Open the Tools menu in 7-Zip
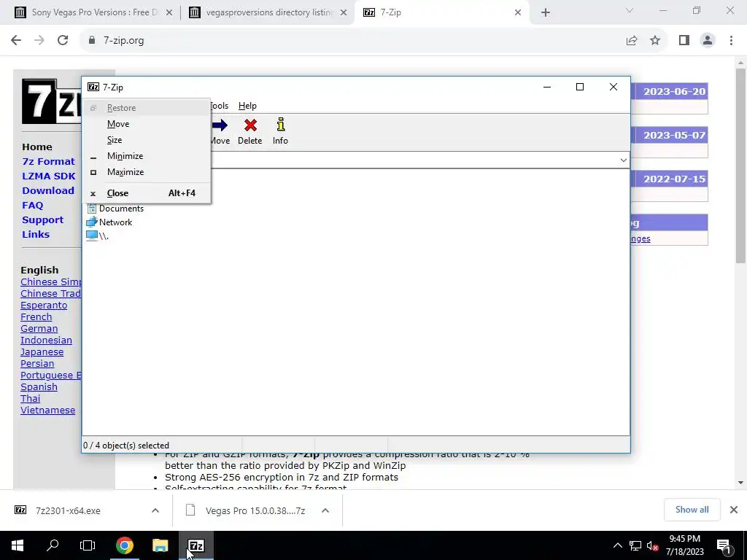Screen dimensions: 747x560 coord(220,106)
